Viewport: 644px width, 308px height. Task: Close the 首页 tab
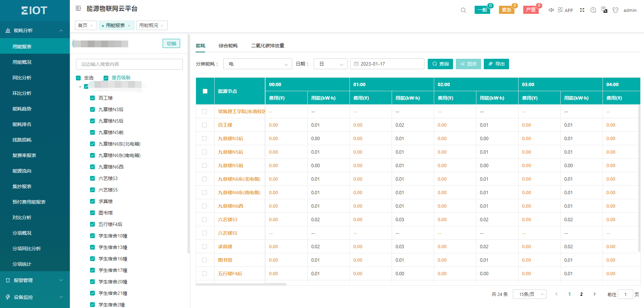91,26
